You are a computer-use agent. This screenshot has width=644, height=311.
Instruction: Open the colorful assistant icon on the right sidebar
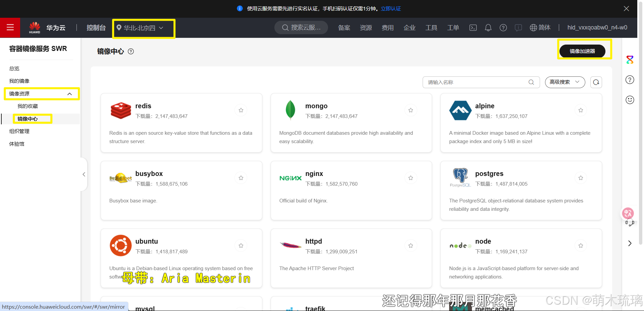pyautogui.click(x=630, y=60)
